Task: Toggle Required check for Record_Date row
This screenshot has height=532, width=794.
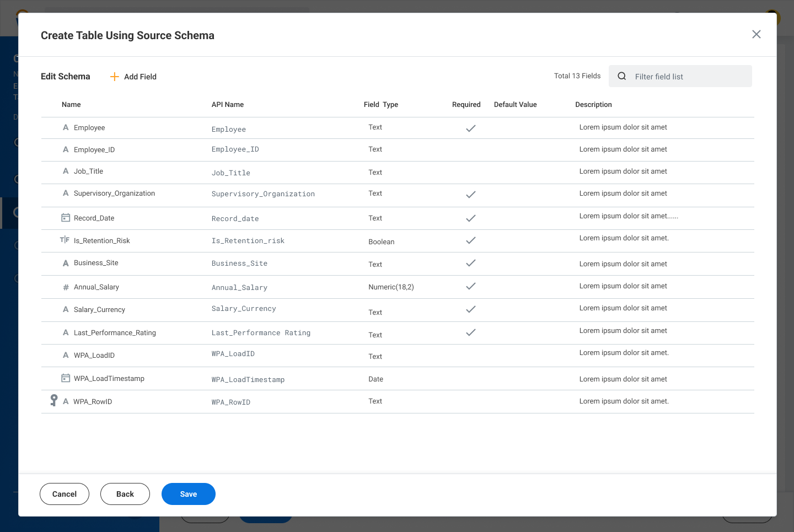Action: [471, 218]
